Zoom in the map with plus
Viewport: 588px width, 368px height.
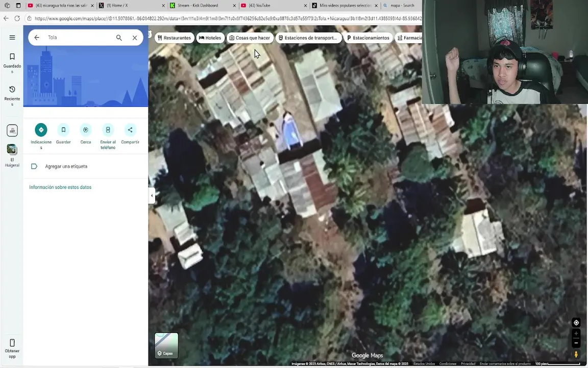click(x=576, y=333)
